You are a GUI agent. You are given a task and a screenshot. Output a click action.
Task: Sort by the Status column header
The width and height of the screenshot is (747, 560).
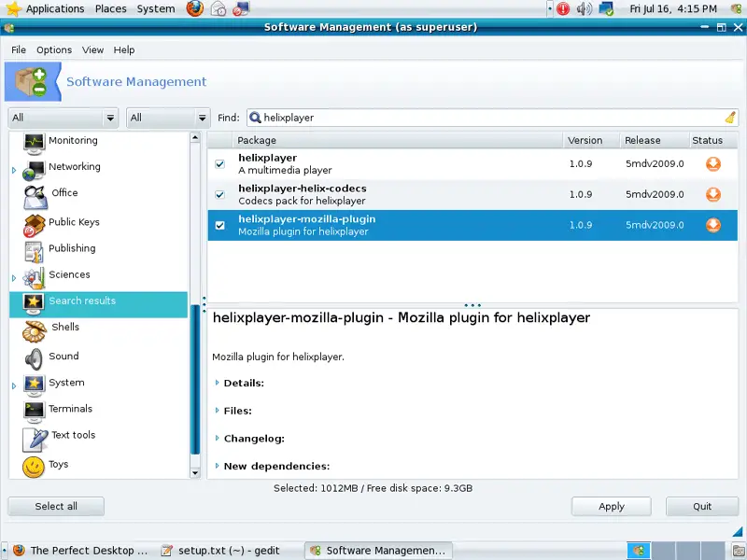pos(713,140)
